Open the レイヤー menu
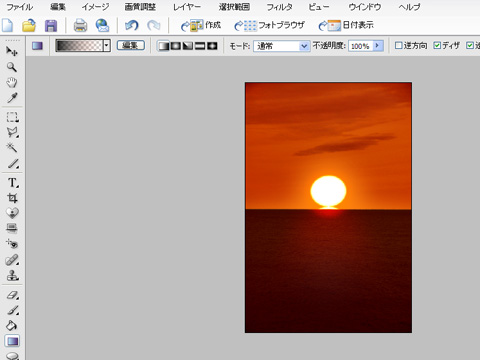Image resolution: width=480 pixels, height=360 pixels. pos(187,7)
